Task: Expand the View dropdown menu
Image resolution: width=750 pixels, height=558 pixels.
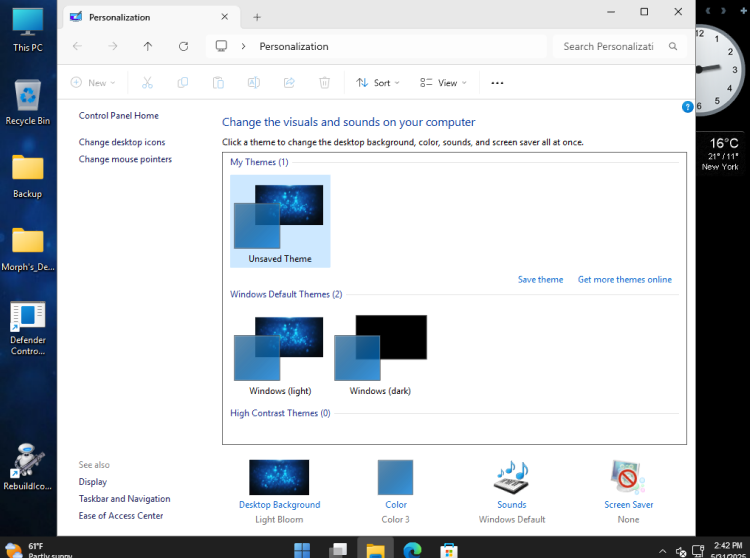Action: 443,83
